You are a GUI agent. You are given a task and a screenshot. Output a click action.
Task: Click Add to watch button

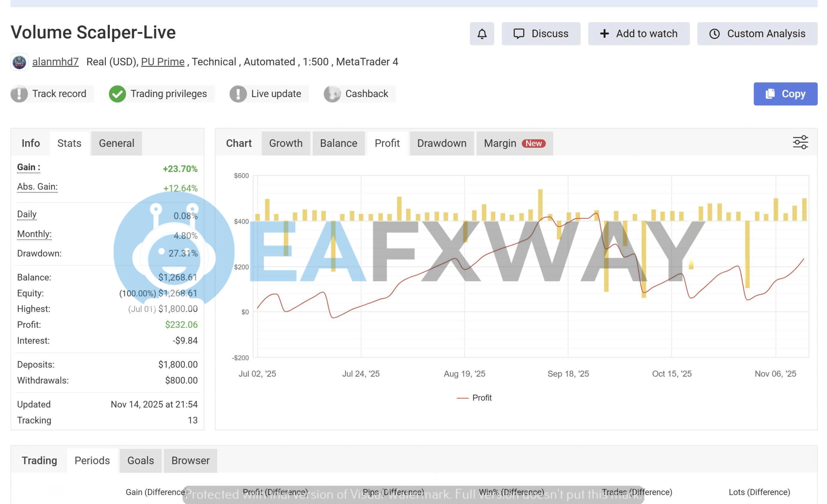click(638, 34)
